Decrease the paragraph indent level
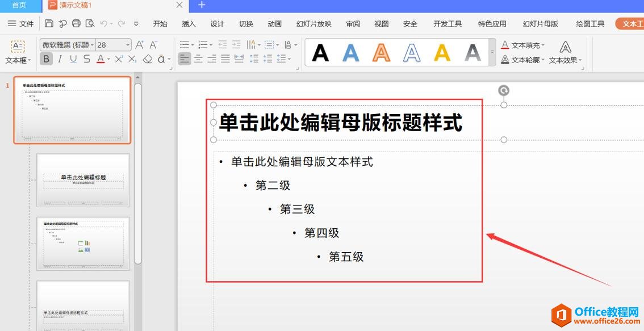 (223, 44)
